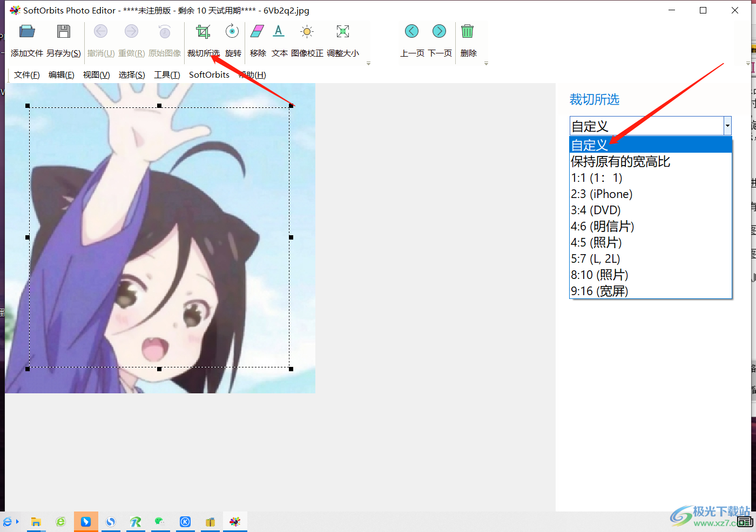Choose the 2:3 (iPhone) ratio
The image size is (756, 532).
651,194
